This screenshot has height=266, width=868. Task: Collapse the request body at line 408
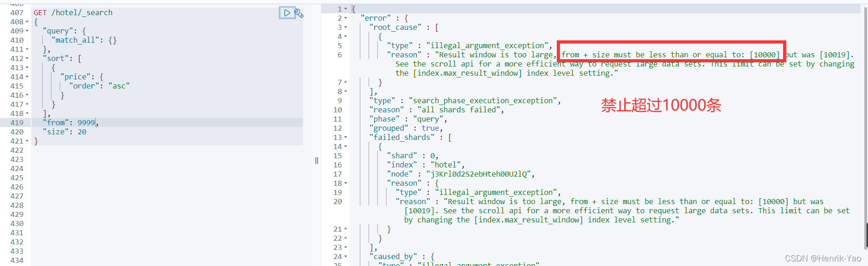[27, 22]
